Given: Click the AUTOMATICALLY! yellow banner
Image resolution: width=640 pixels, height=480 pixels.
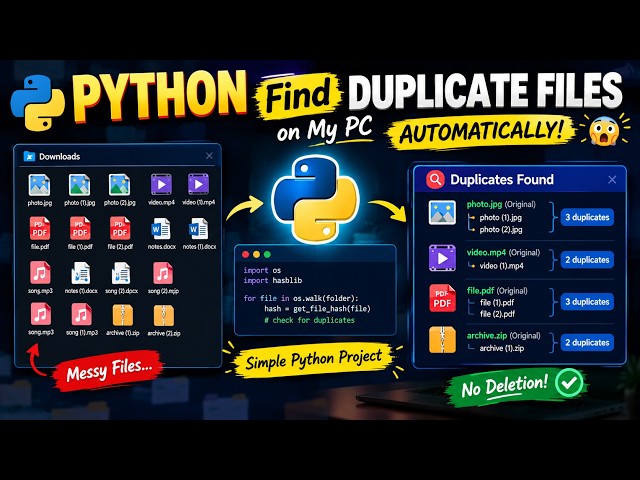Looking at the screenshot, I should 482,132.
